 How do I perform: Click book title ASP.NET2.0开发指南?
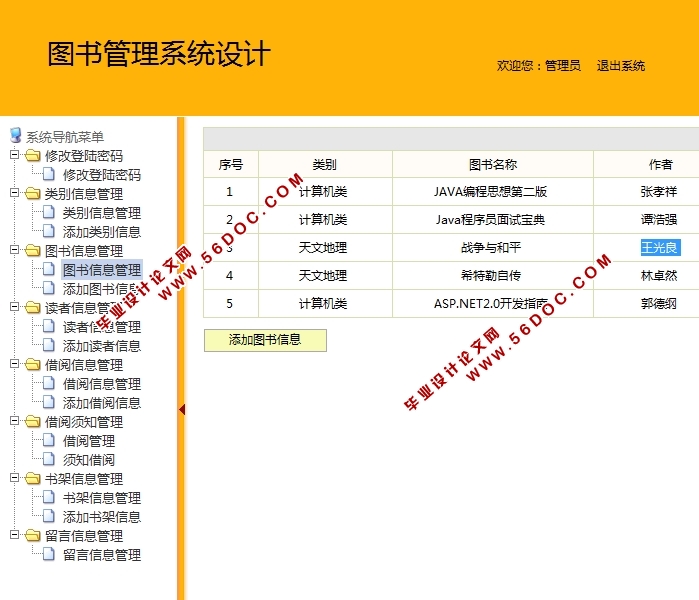point(490,304)
